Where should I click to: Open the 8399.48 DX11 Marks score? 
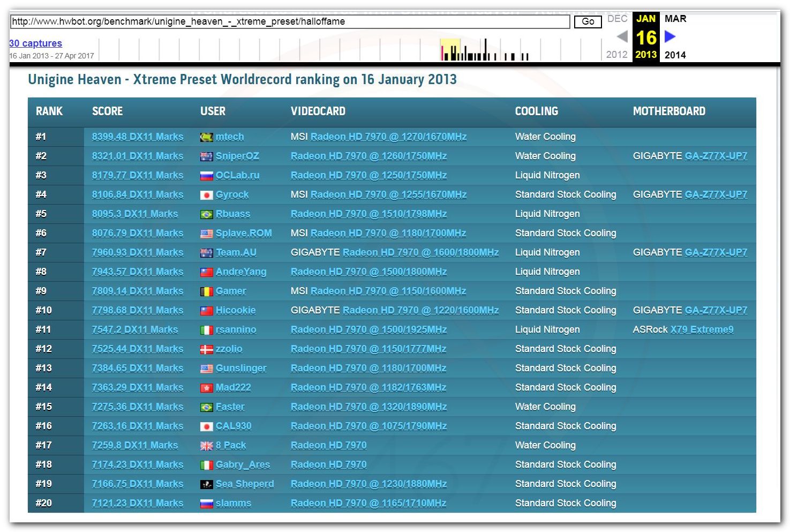[138, 137]
